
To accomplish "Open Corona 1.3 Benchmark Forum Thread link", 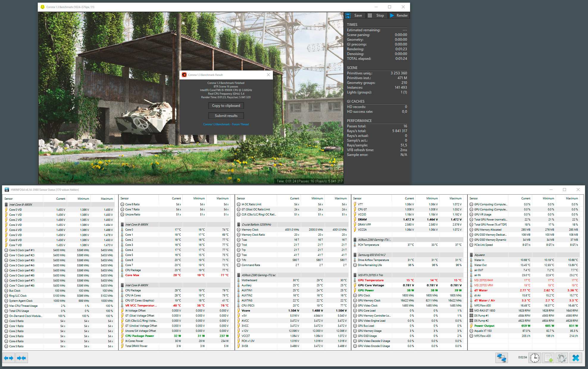I will (226, 124).
